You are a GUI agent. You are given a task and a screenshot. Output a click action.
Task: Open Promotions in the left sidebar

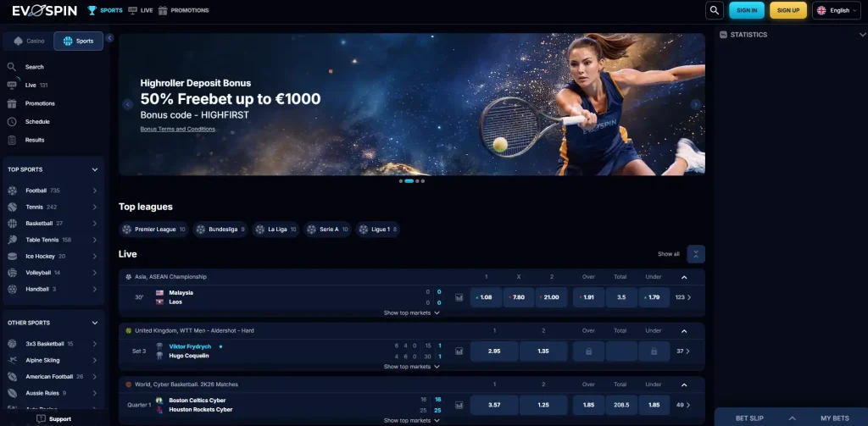[x=40, y=103]
